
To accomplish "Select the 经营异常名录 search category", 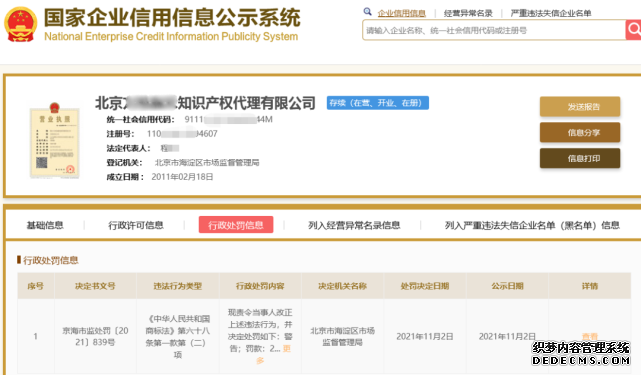I will point(468,13).
